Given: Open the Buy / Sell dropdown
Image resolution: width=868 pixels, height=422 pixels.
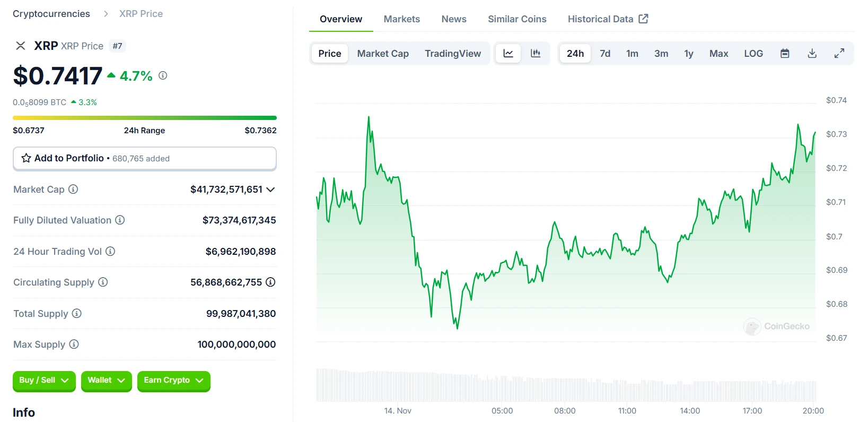Looking at the screenshot, I should pyautogui.click(x=44, y=381).
